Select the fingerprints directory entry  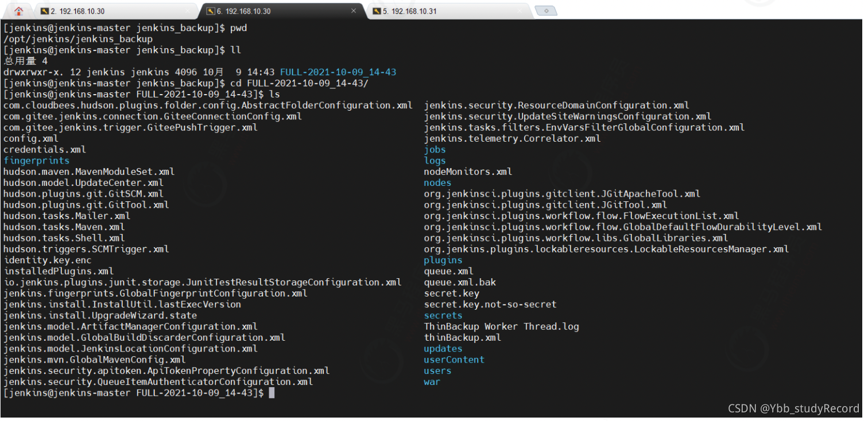[x=36, y=161]
